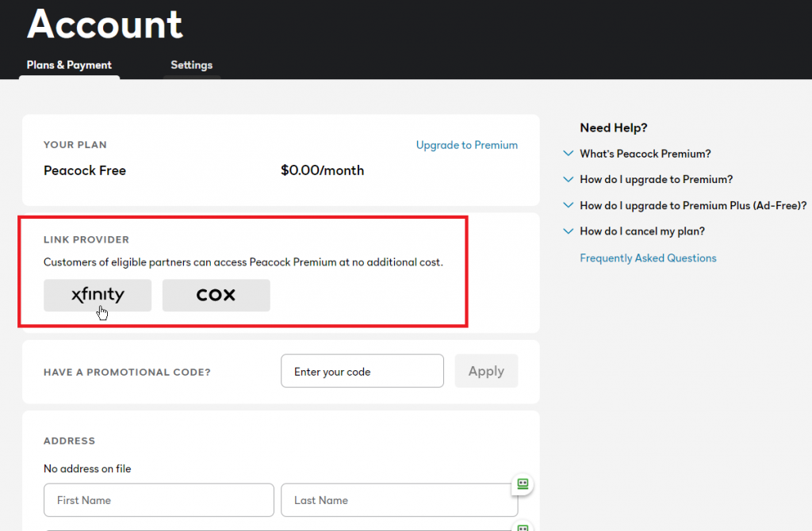Expand How do I cancel my plan?

(x=634, y=231)
